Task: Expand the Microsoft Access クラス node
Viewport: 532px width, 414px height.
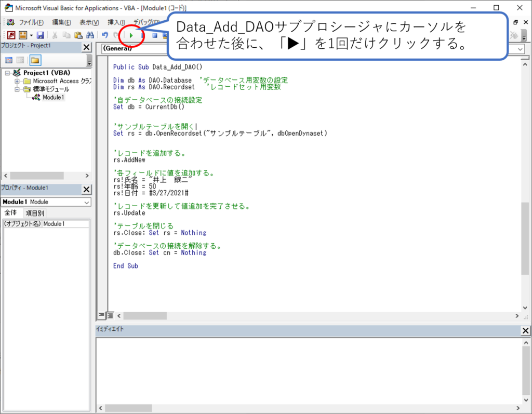Action: [x=17, y=81]
